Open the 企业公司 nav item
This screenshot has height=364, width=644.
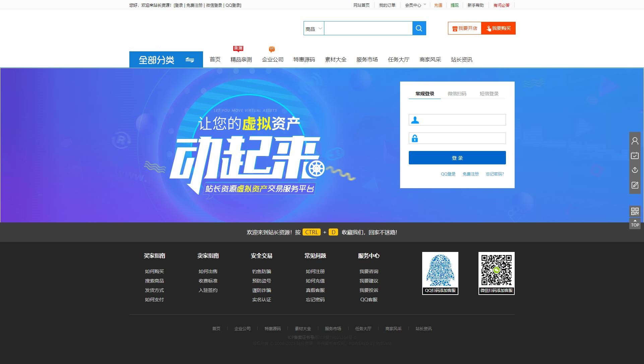(272, 59)
